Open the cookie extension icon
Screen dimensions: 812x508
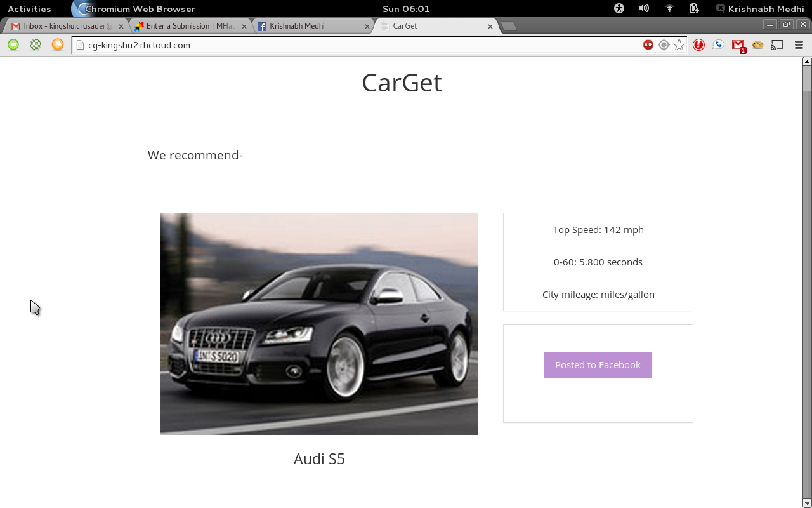coord(757,44)
